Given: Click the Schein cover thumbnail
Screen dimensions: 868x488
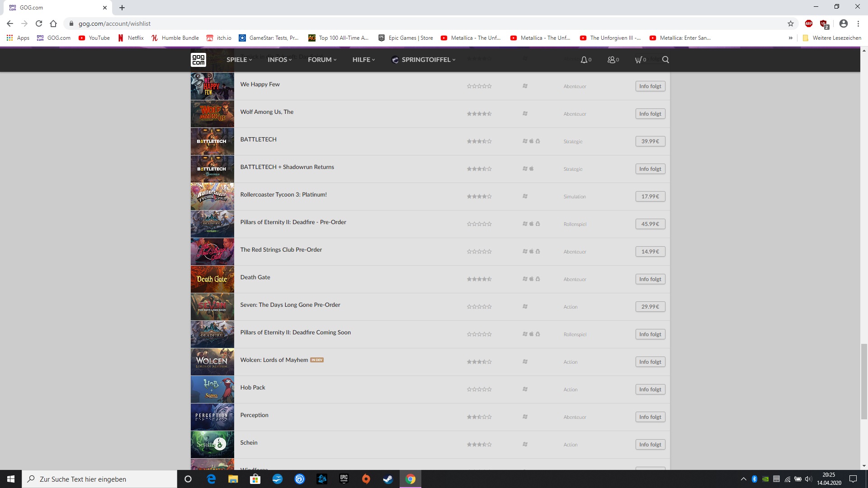Looking at the screenshot, I should tap(212, 445).
